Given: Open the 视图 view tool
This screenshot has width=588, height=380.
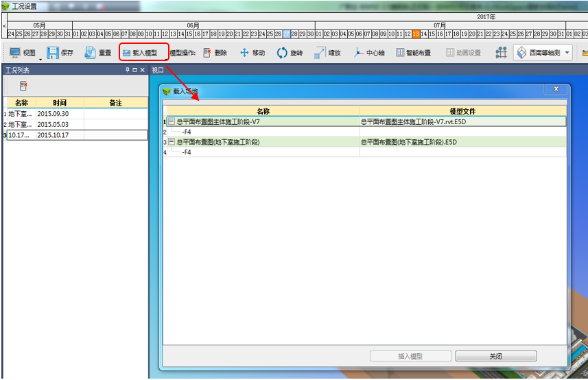Looking at the screenshot, I should (23, 53).
